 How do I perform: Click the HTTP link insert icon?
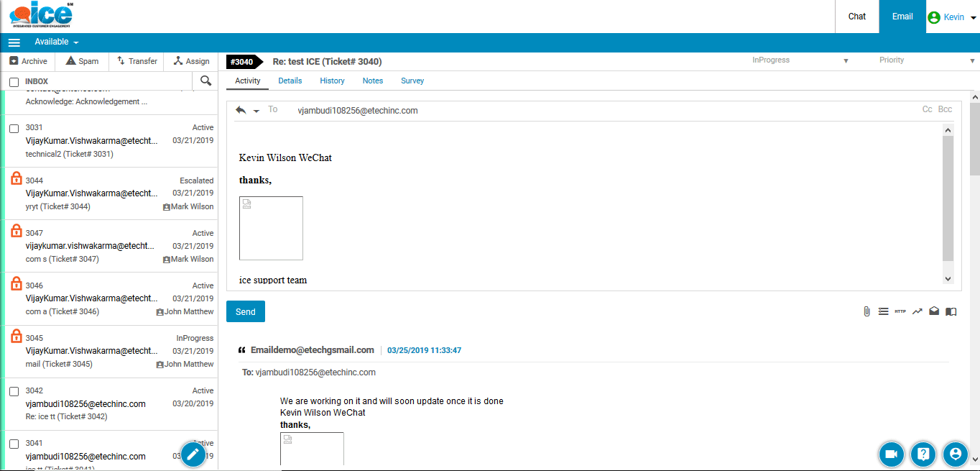[x=900, y=311]
